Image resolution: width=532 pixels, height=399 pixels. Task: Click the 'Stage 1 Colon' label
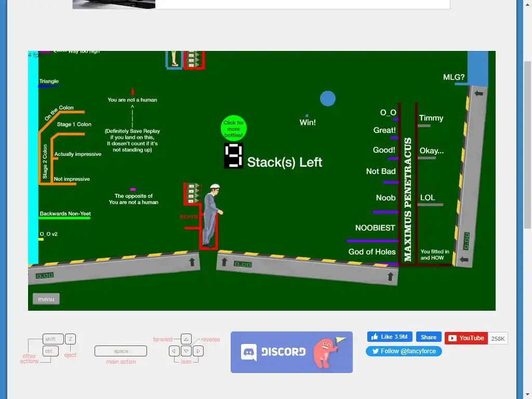[x=74, y=124]
